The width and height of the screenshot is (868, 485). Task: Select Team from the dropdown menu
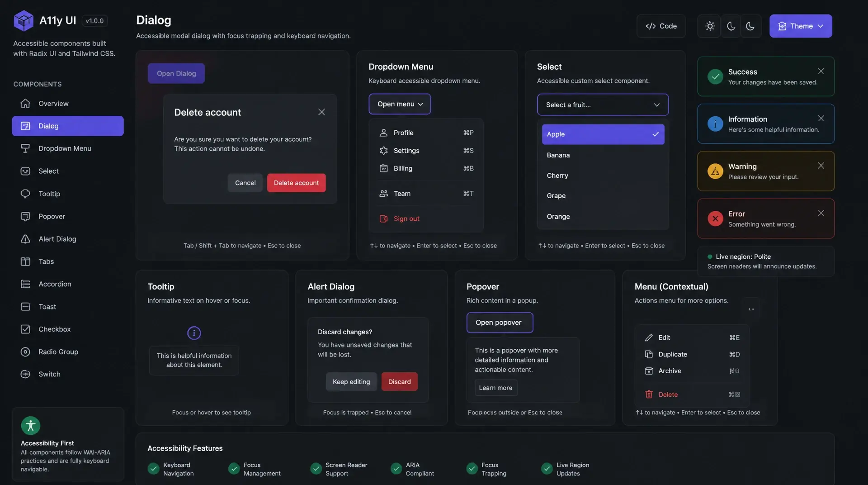(426, 194)
